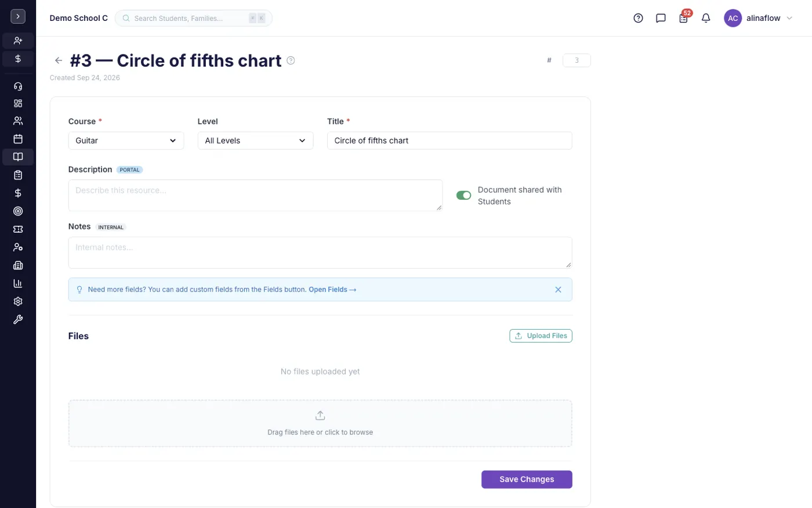The image size is (812, 508).
Task: Toggle Document shared with Students switch
Action: point(463,195)
